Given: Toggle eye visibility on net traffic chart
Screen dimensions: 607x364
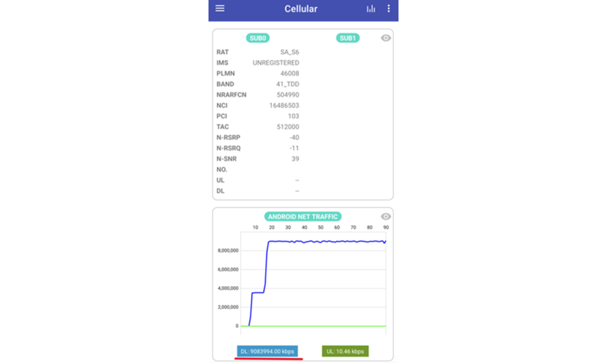Looking at the screenshot, I should coord(385,217).
